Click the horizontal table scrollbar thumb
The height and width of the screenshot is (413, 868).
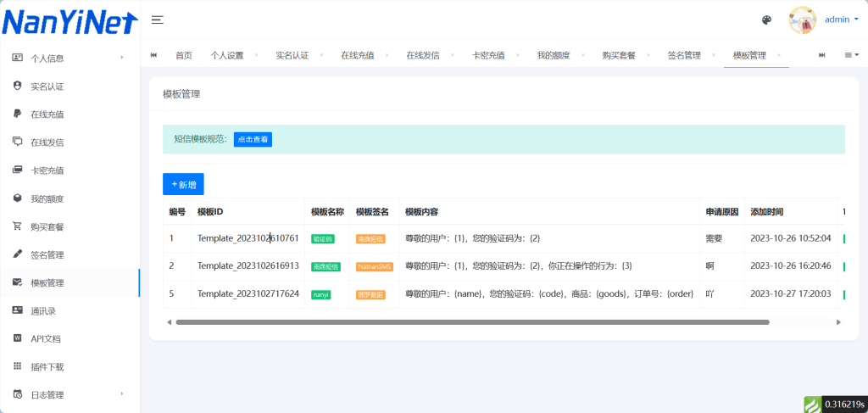pos(473,321)
